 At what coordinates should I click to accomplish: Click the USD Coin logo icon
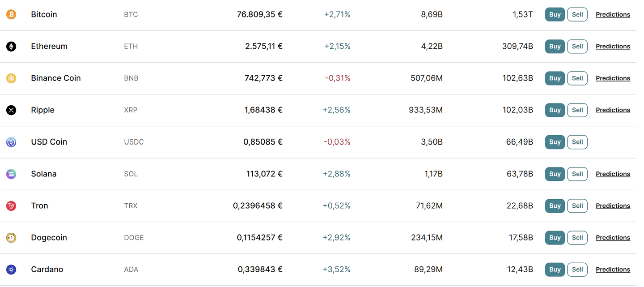click(x=11, y=142)
